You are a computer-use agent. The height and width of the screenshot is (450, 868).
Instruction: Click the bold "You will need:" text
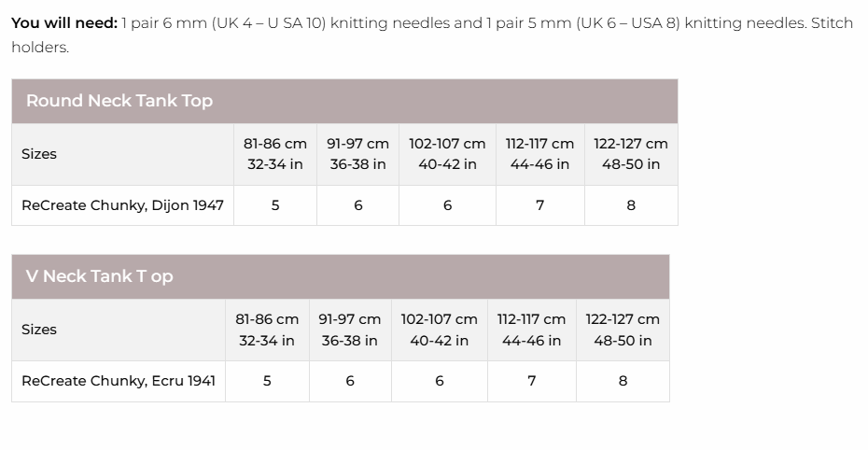(x=64, y=22)
